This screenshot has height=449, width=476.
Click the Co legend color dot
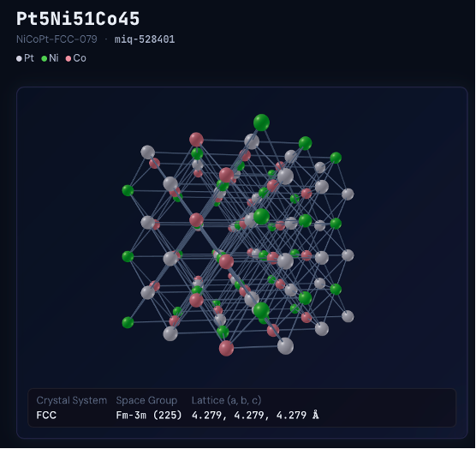pyautogui.click(x=68, y=58)
